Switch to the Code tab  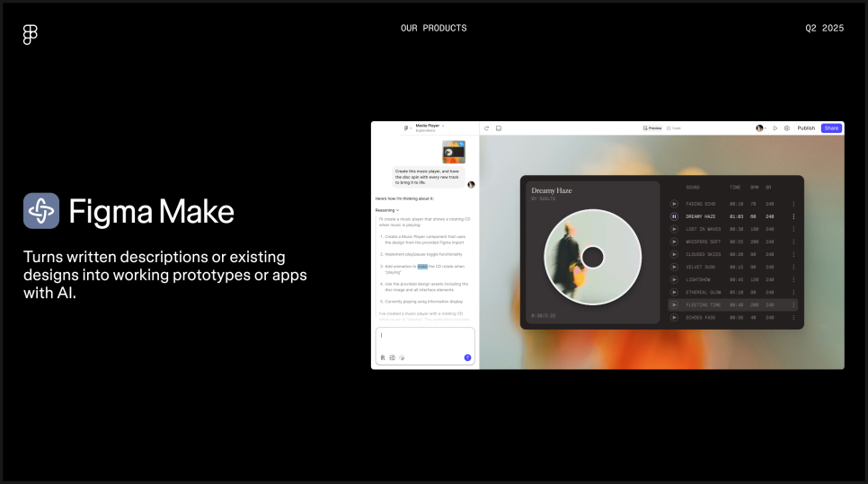point(674,128)
